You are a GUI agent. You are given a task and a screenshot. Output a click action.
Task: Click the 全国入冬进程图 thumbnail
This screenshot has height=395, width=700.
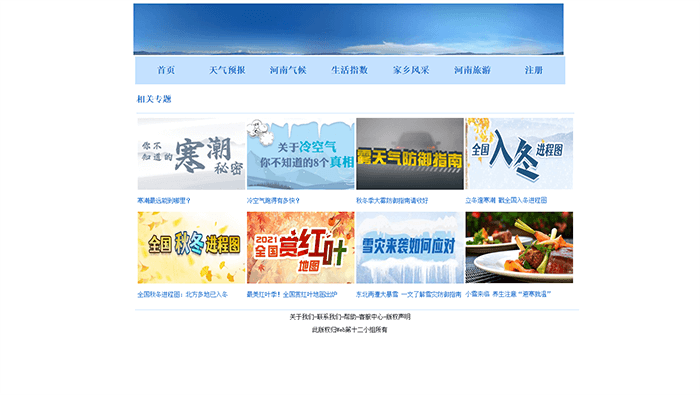pyautogui.click(x=519, y=154)
